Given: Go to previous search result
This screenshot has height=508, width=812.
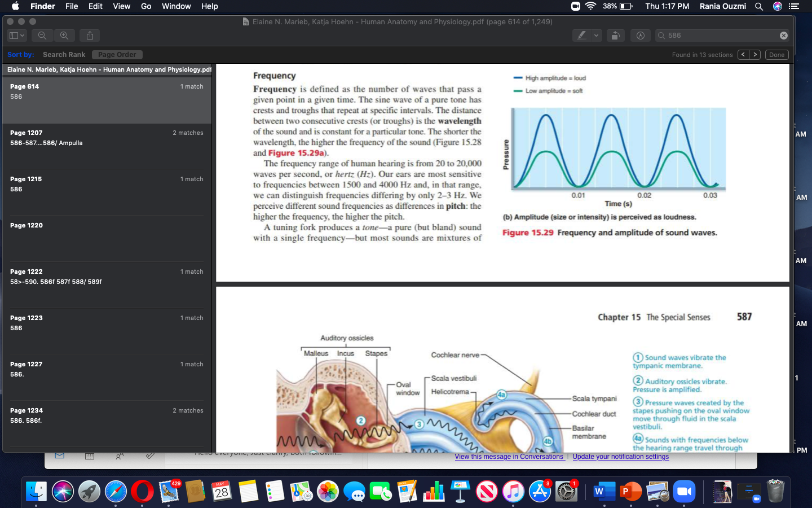Looking at the screenshot, I should pyautogui.click(x=743, y=55).
